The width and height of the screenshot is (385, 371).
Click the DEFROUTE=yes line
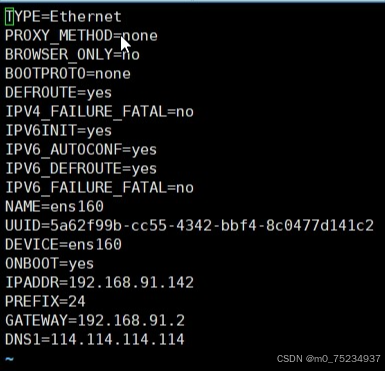point(59,93)
